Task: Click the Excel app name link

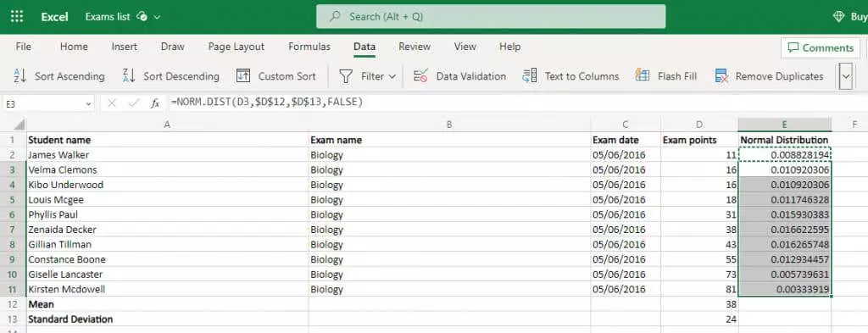Action: pos(54,17)
